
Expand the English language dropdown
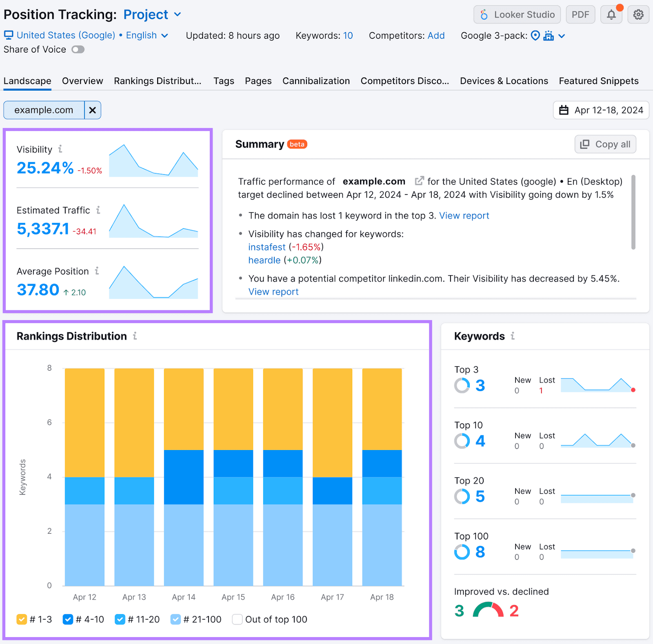click(165, 36)
